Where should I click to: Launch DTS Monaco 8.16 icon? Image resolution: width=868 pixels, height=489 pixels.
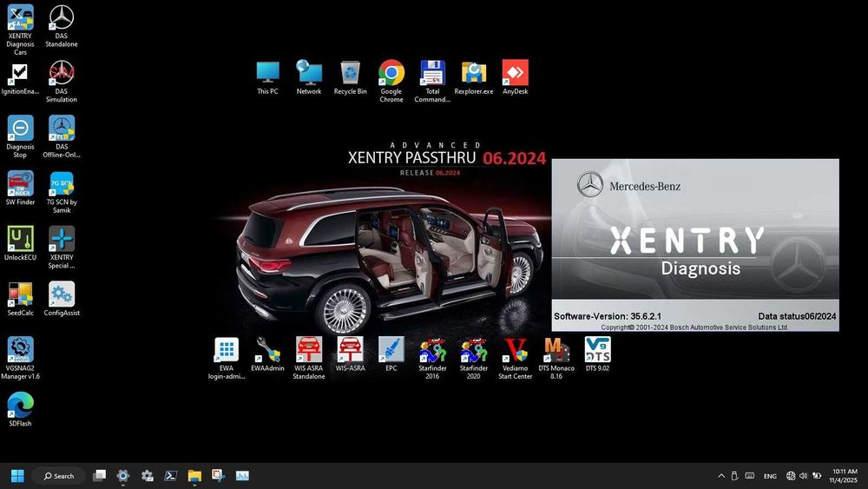pyautogui.click(x=556, y=359)
